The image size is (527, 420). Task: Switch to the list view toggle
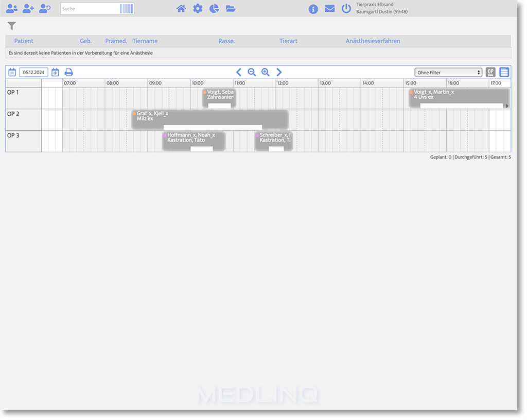click(x=504, y=73)
